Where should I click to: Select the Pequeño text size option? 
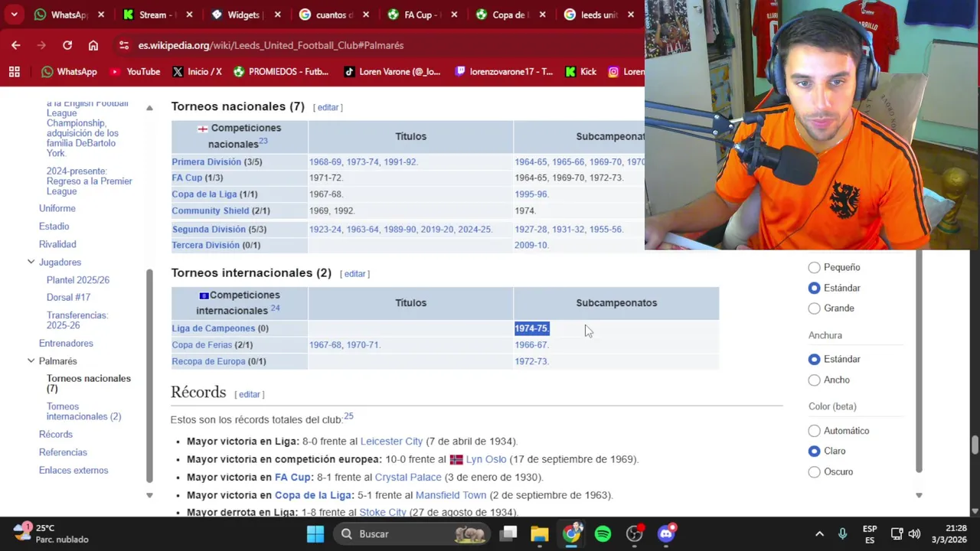click(x=815, y=267)
